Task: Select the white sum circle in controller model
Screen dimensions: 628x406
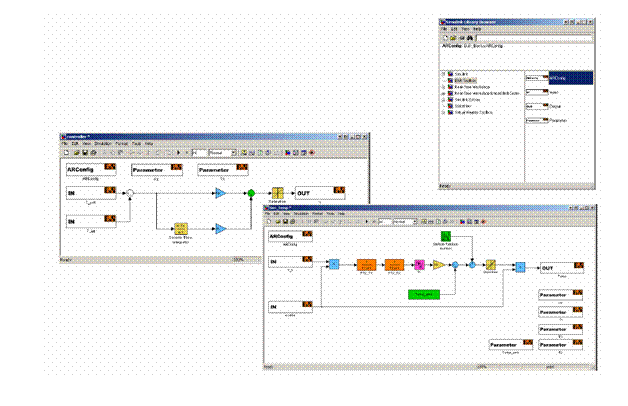Action: tap(130, 193)
